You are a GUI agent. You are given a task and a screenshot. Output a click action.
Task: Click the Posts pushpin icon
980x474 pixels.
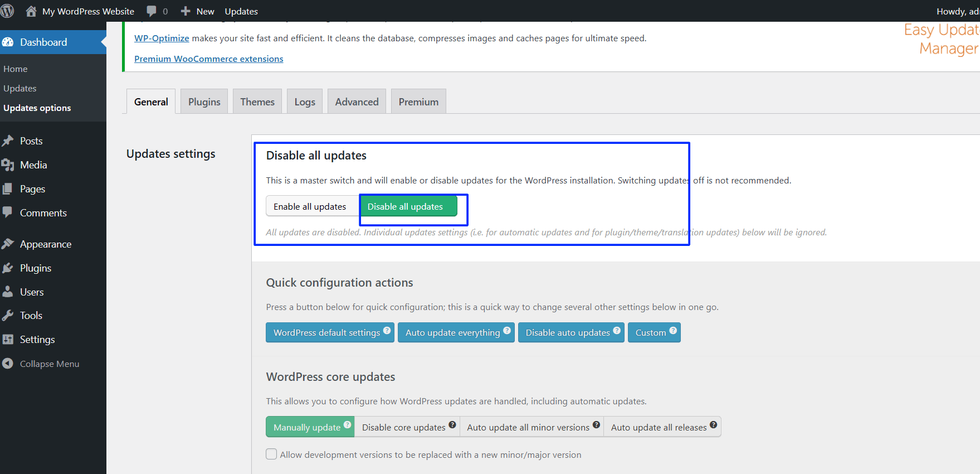tap(8, 141)
